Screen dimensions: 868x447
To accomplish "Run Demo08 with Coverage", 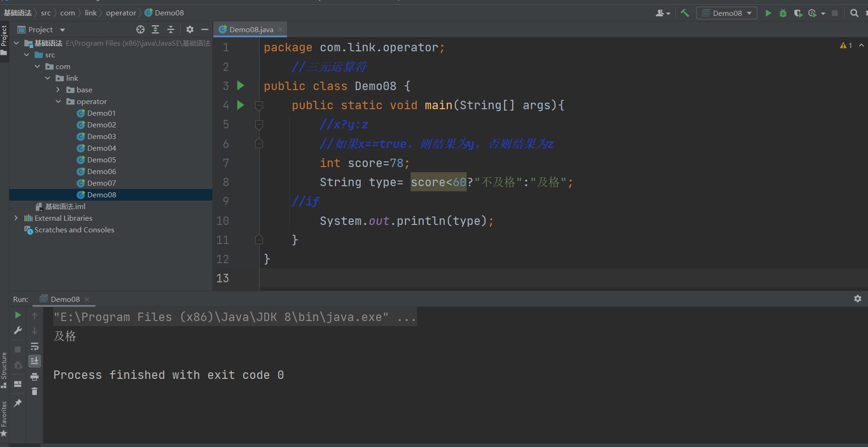I will coord(798,13).
